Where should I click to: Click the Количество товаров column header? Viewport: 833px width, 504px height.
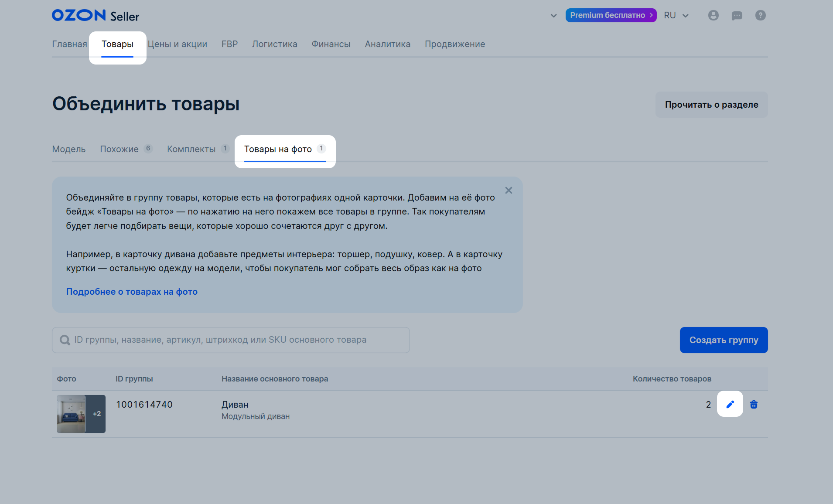tap(672, 379)
